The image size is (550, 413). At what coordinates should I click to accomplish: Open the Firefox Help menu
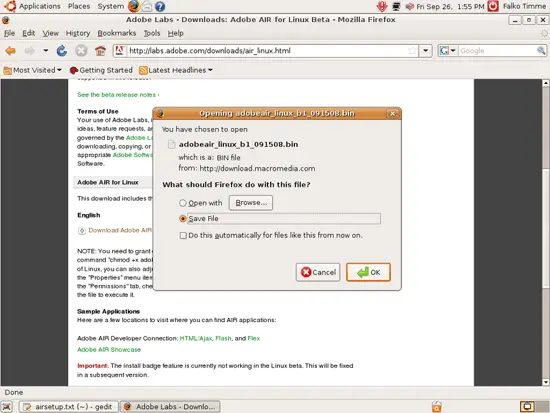click(175, 33)
